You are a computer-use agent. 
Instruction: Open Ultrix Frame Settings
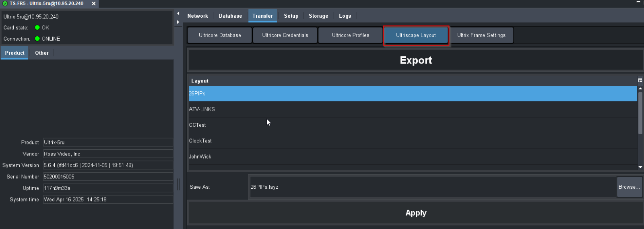pyautogui.click(x=481, y=35)
